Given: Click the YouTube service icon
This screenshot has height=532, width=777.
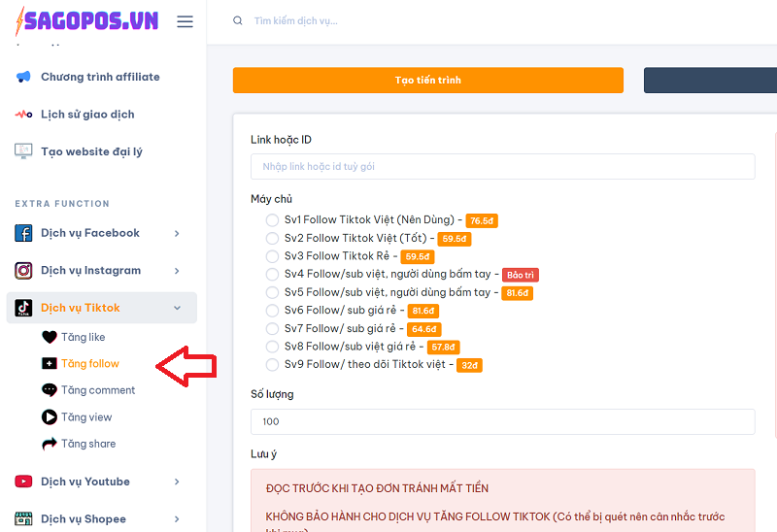Looking at the screenshot, I should point(23,482).
